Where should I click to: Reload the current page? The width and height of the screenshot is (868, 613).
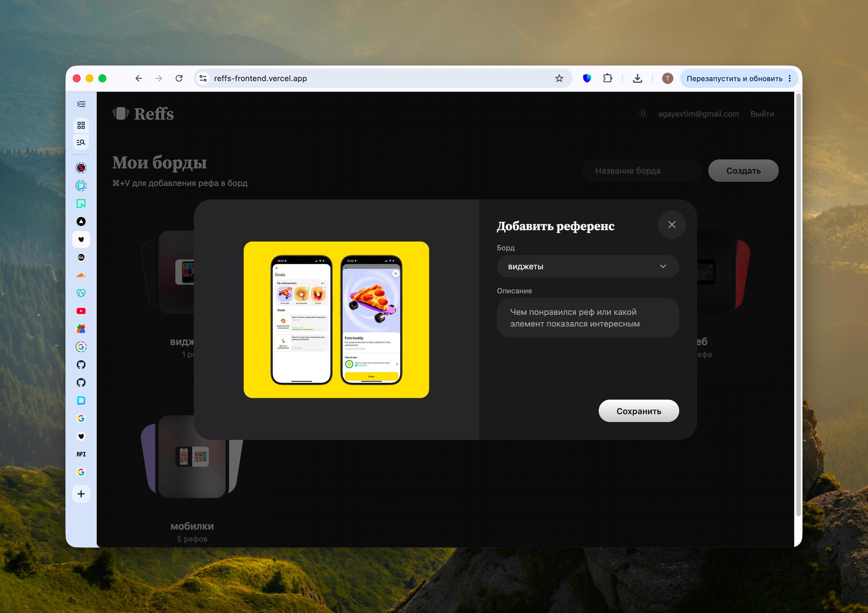(179, 78)
